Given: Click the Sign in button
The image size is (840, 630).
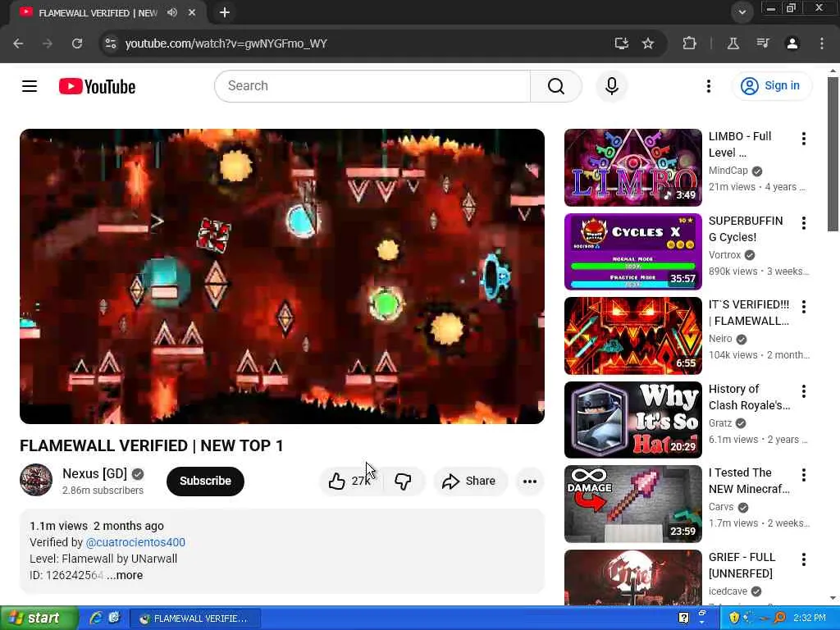Looking at the screenshot, I should (x=771, y=85).
